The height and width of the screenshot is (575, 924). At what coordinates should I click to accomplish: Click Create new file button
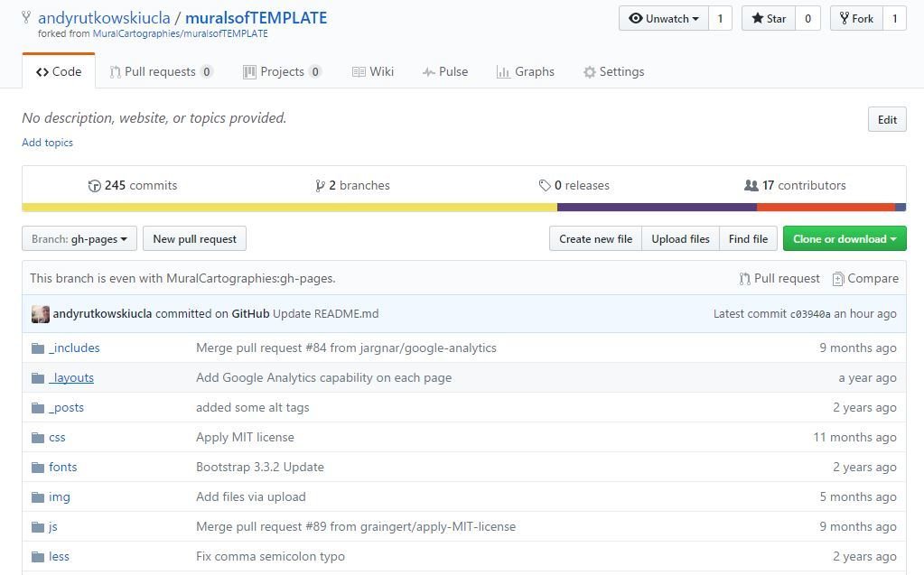pos(595,238)
